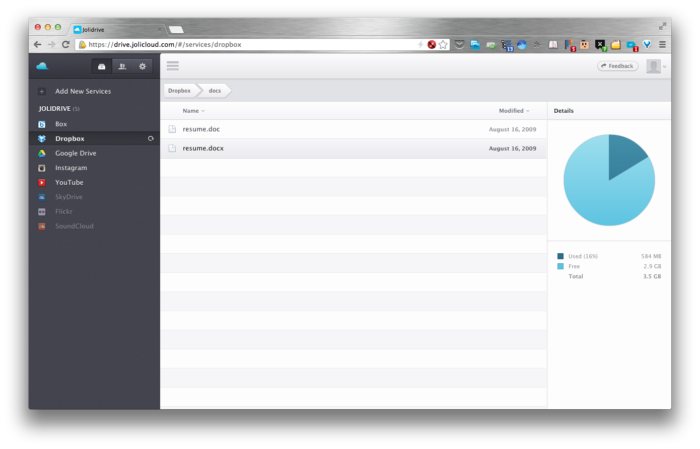Sort files by Name column
Screen dimensions: 700x449
click(x=192, y=111)
